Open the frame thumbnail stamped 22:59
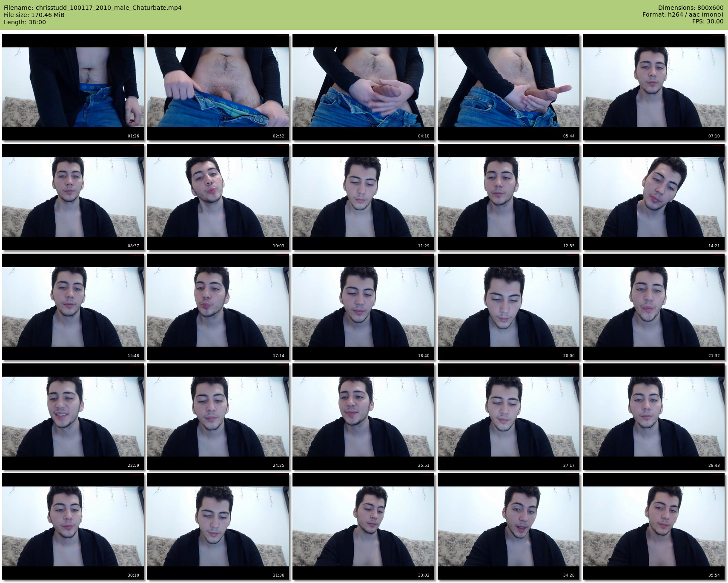The width and height of the screenshot is (728, 583). coord(73,417)
